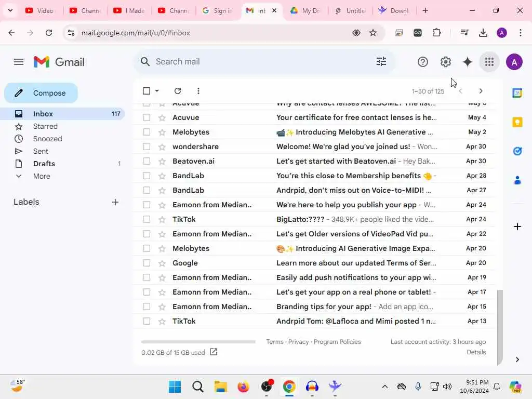Open the Google Sign in tab

point(218,10)
